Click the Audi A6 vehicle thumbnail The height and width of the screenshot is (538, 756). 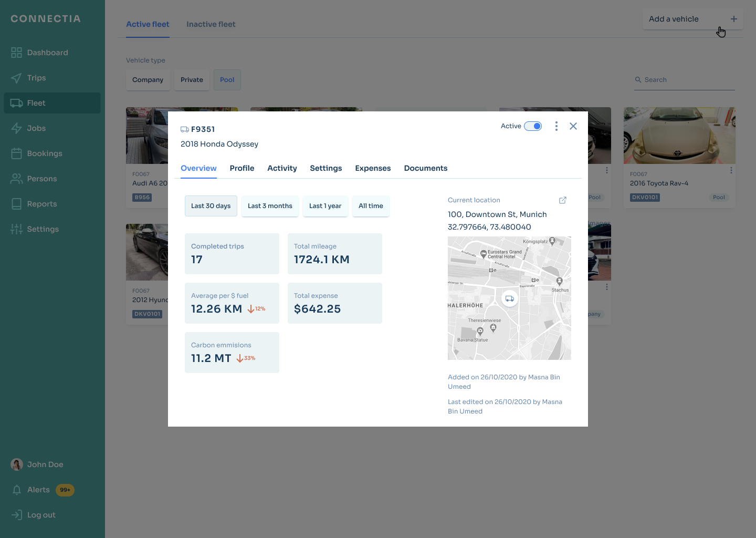(x=147, y=136)
